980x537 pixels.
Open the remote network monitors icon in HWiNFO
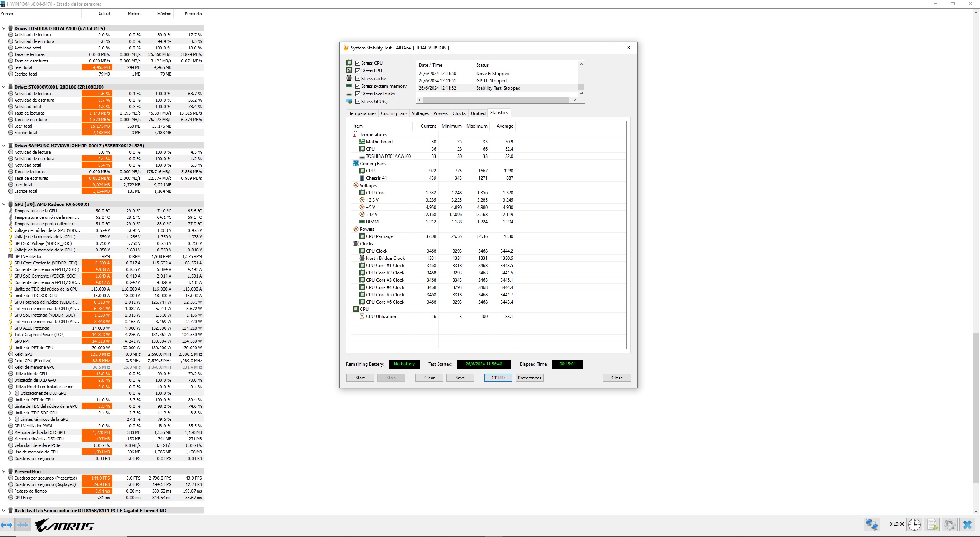[x=871, y=524]
